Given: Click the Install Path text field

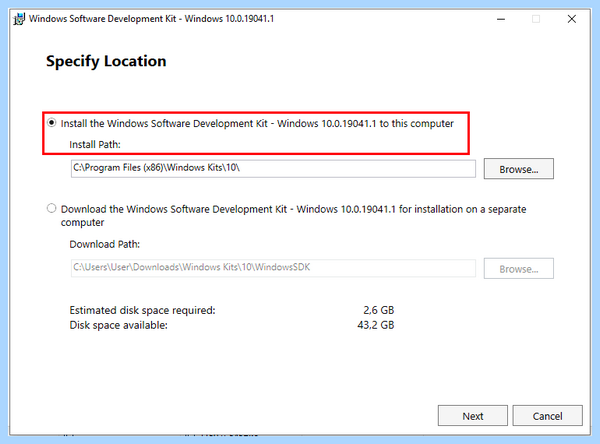Looking at the screenshot, I should click(x=273, y=168).
